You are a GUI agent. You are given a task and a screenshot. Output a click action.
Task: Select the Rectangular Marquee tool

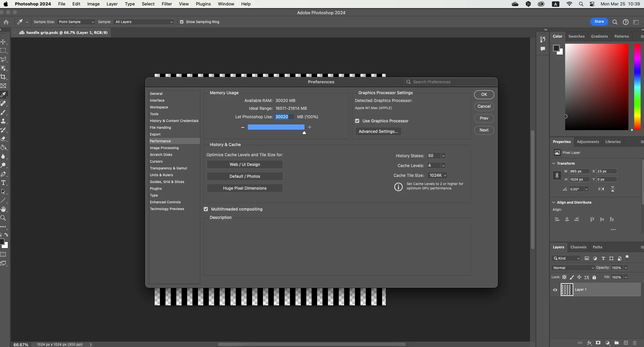pos(3,50)
